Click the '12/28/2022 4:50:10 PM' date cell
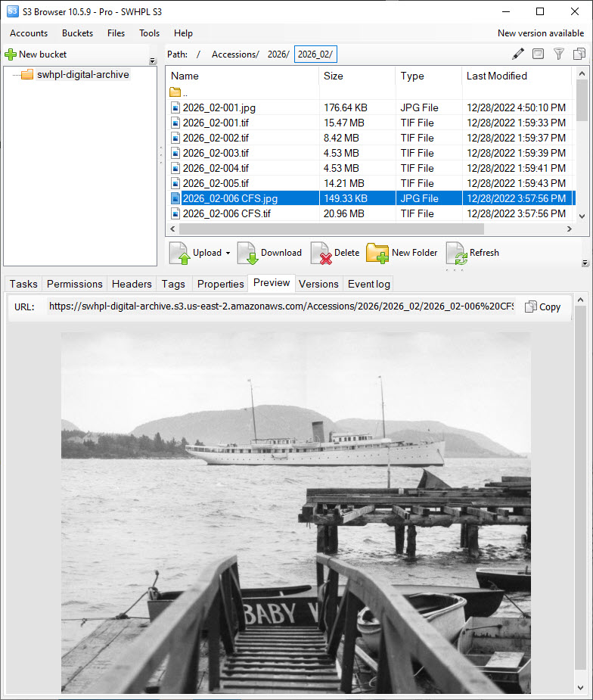 pos(517,107)
